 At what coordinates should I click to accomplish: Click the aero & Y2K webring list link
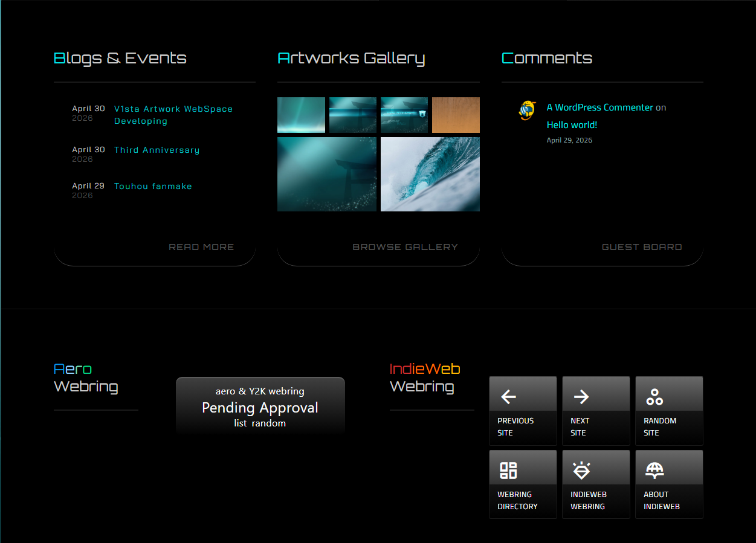[241, 423]
